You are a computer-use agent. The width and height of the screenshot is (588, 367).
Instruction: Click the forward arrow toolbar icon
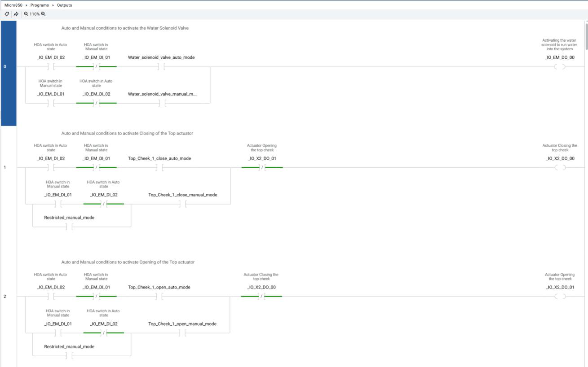coord(16,14)
